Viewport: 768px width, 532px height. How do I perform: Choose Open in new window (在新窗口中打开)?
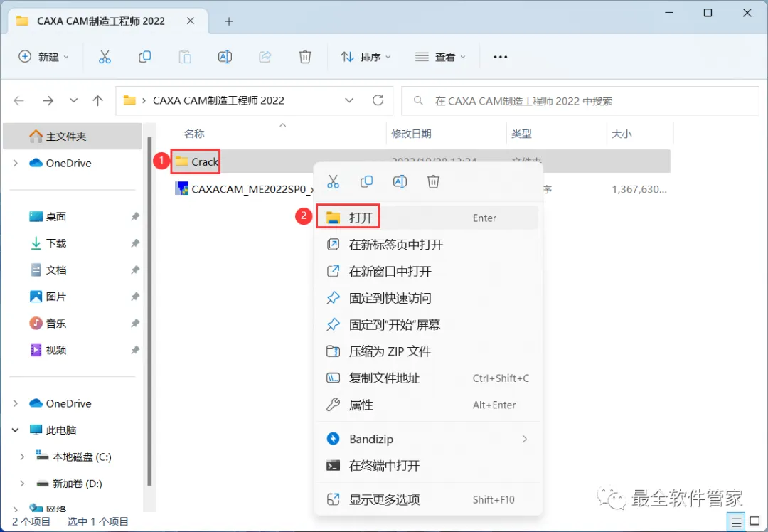(x=427, y=271)
